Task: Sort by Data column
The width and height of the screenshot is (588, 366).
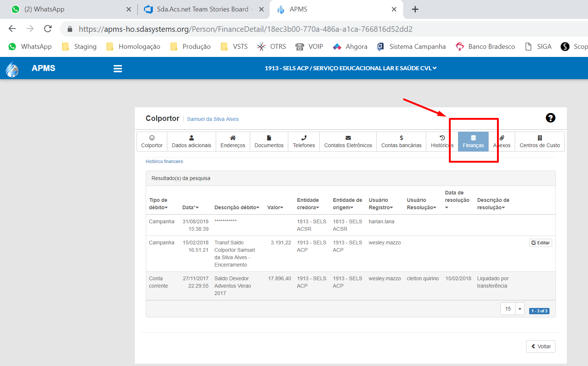Action: [190, 207]
